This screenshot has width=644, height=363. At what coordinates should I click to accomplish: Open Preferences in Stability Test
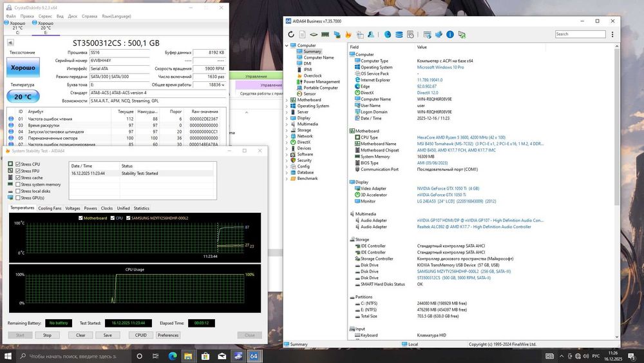tap(168, 335)
